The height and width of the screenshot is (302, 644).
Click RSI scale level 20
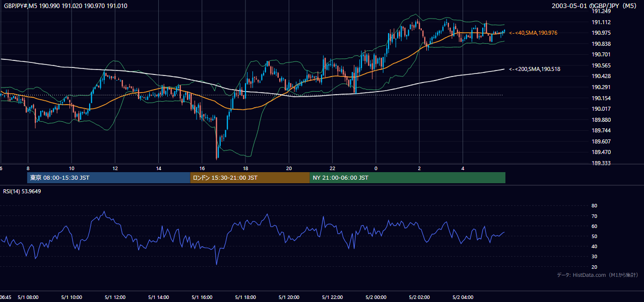point(595,267)
